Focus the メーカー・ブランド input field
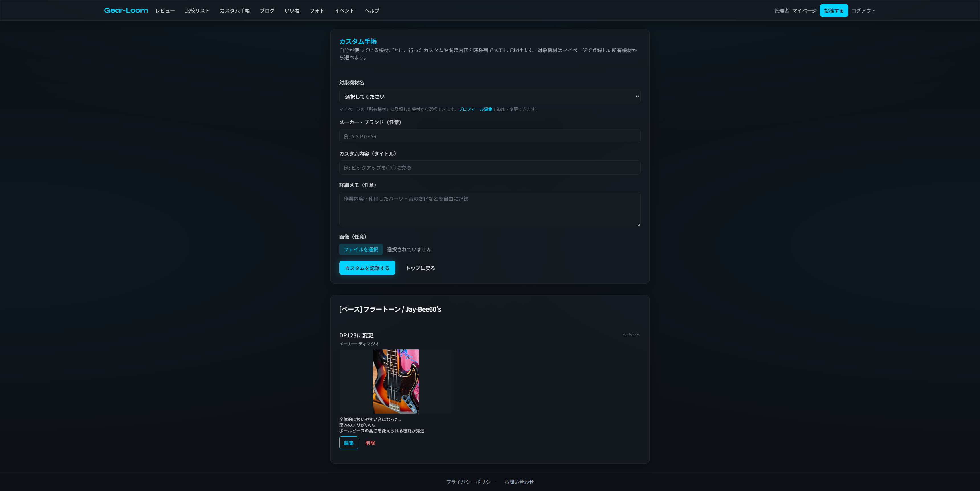This screenshot has height=491, width=980. [x=490, y=136]
